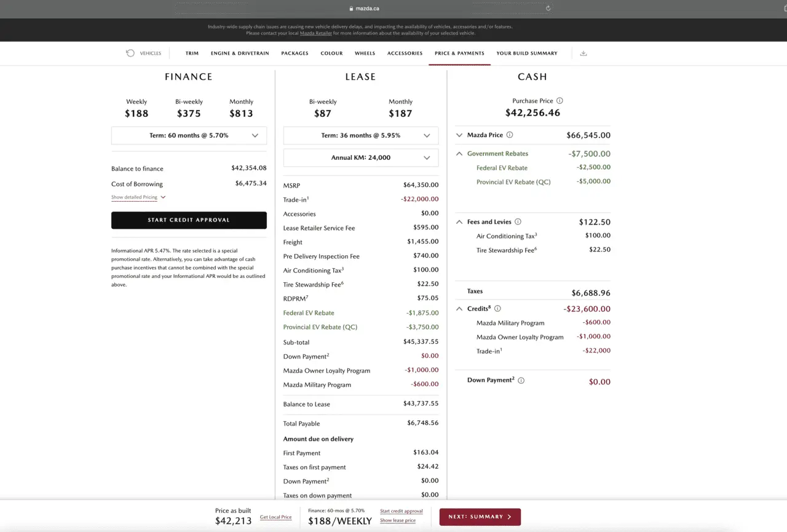787x532 pixels.
Task: Click the download build icon
Action: point(583,54)
